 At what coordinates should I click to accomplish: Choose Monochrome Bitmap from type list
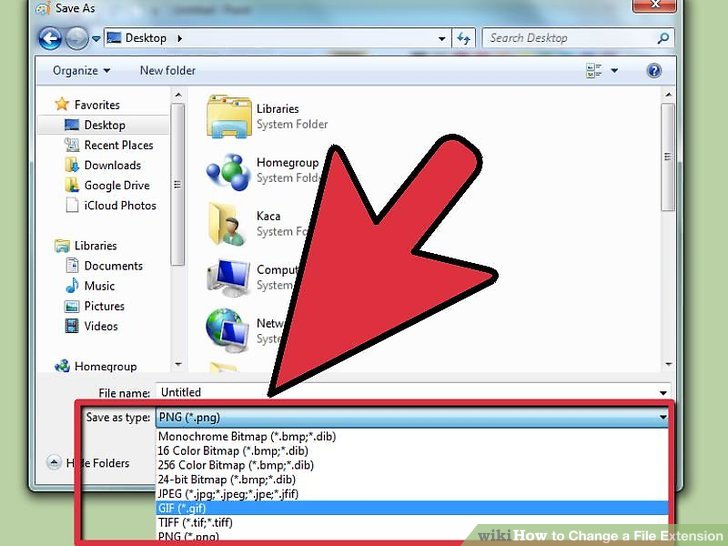[x=412, y=436]
